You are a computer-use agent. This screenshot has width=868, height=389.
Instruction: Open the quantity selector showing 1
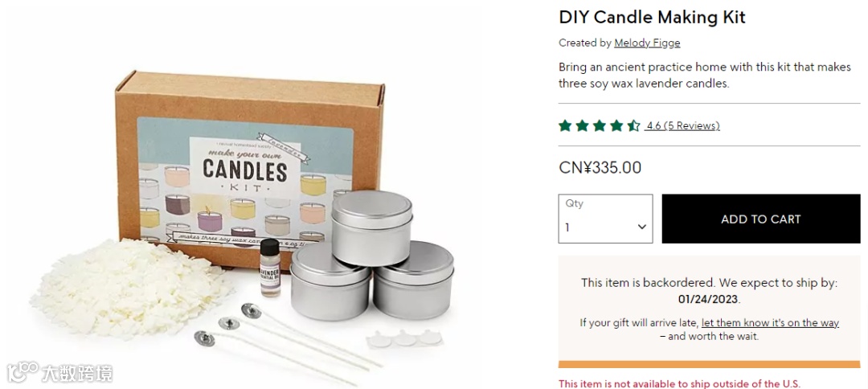pos(605,219)
